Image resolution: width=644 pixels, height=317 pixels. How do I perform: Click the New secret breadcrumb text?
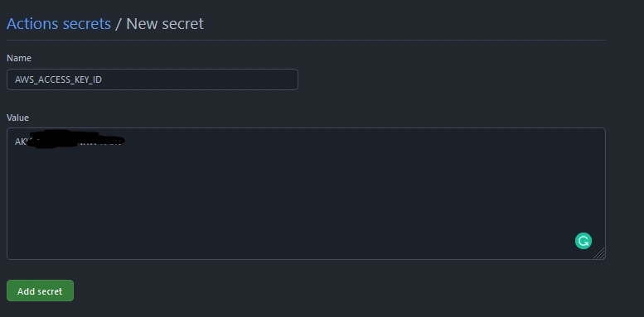click(x=165, y=23)
